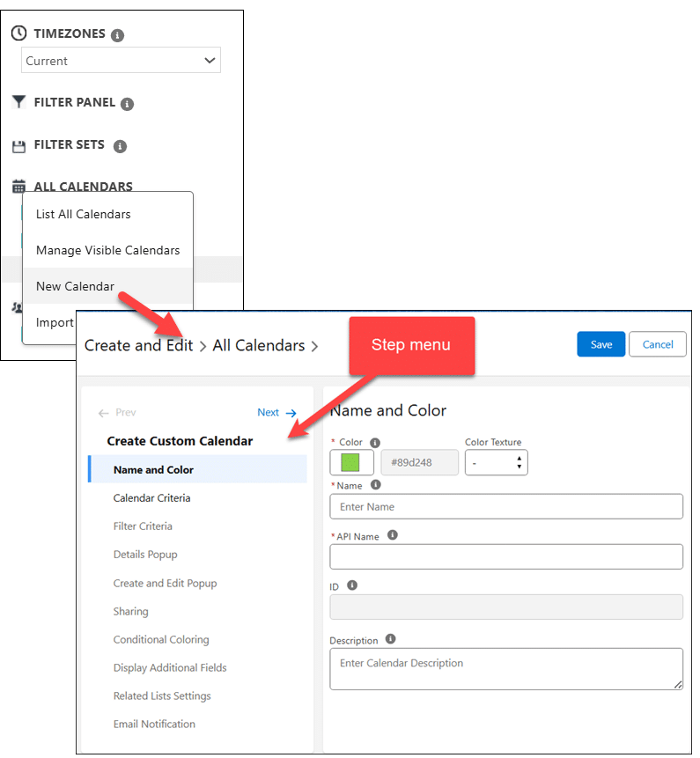Screen dimensions: 700x758
Task: Click the Enter Name input field
Action: 505,506
